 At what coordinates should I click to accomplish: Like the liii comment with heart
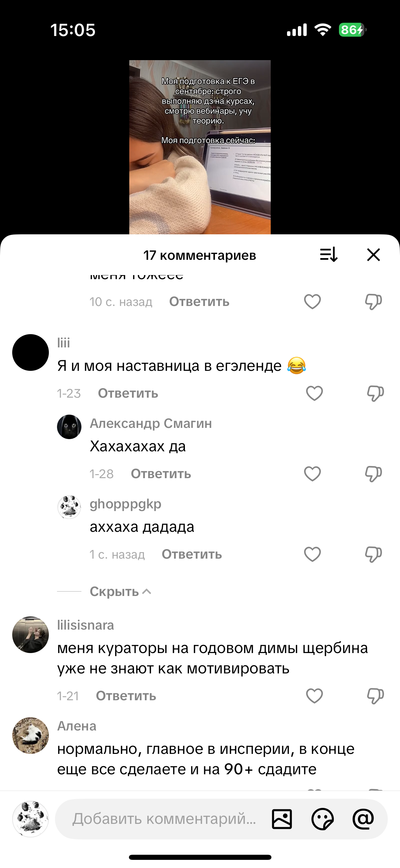(x=315, y=393)
